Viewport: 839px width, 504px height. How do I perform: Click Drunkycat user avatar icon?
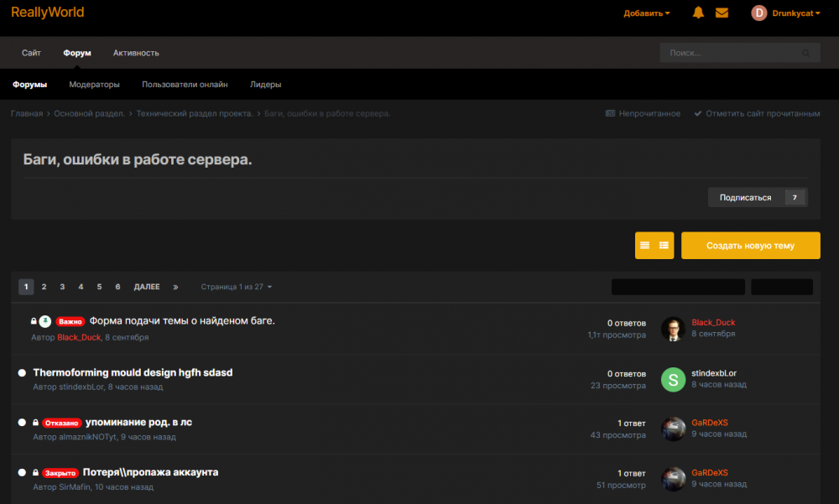click(x=758, y=13)
